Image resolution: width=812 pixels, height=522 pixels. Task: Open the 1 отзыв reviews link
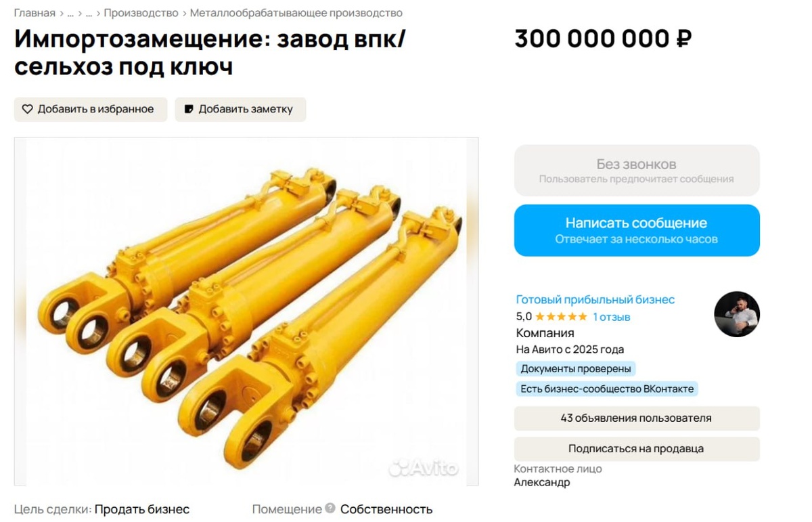612,317
